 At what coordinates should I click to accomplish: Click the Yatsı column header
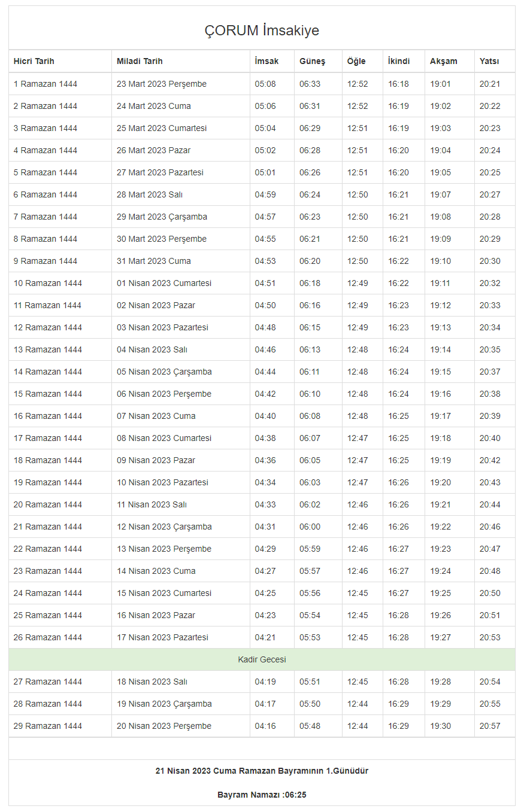click(489, 61)
